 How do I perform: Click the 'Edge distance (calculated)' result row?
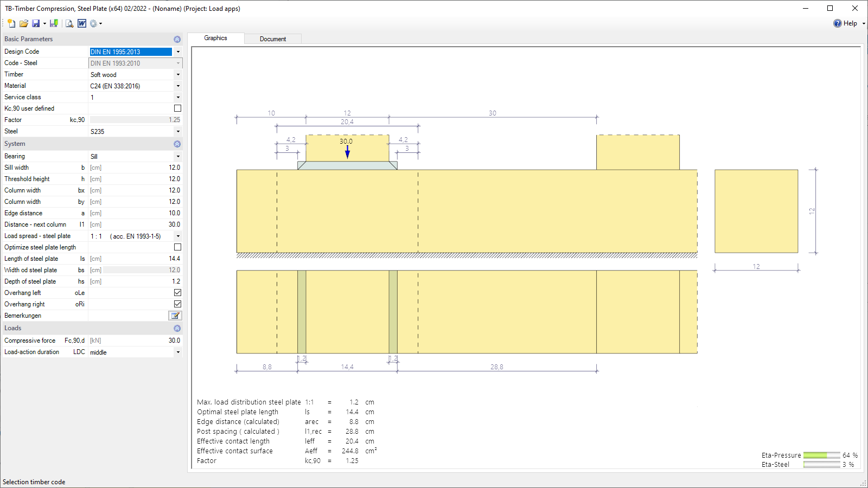(286, 422)
